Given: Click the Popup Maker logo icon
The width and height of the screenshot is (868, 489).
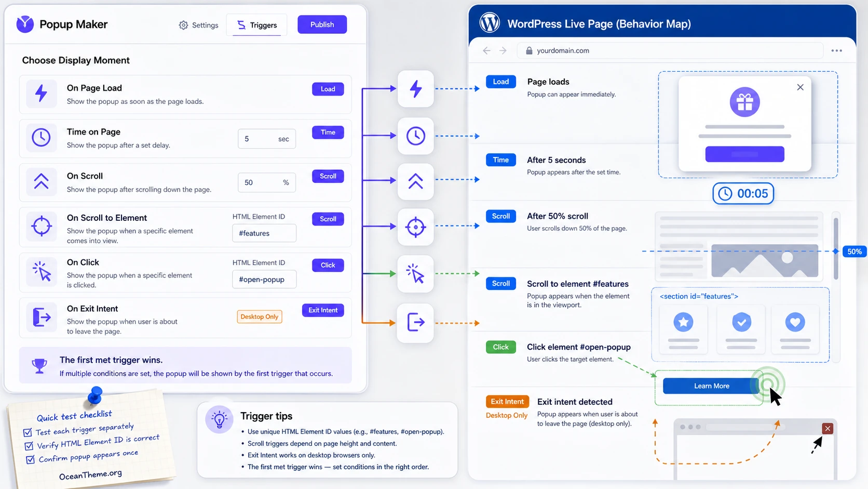Looking at the screenshot, I should tap(25, 24).
